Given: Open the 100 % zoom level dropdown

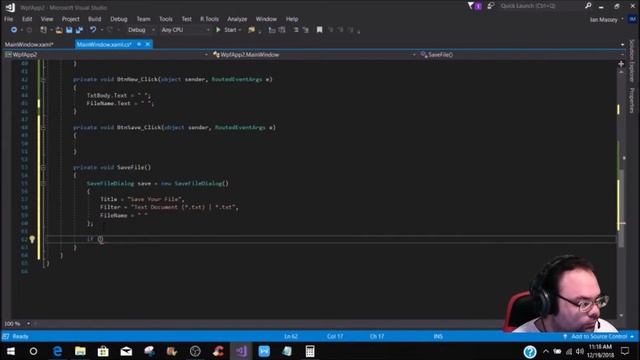Looking at the screenshot, I should (17, 324).
